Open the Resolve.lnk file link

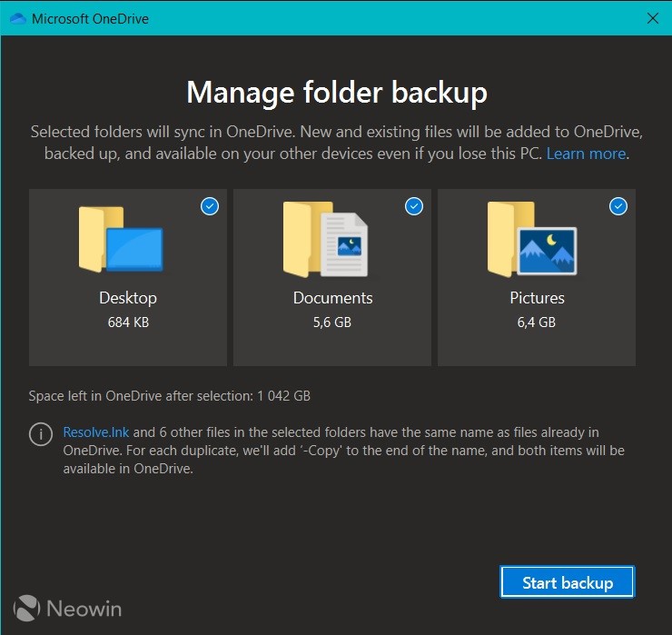tap(96, 432)
